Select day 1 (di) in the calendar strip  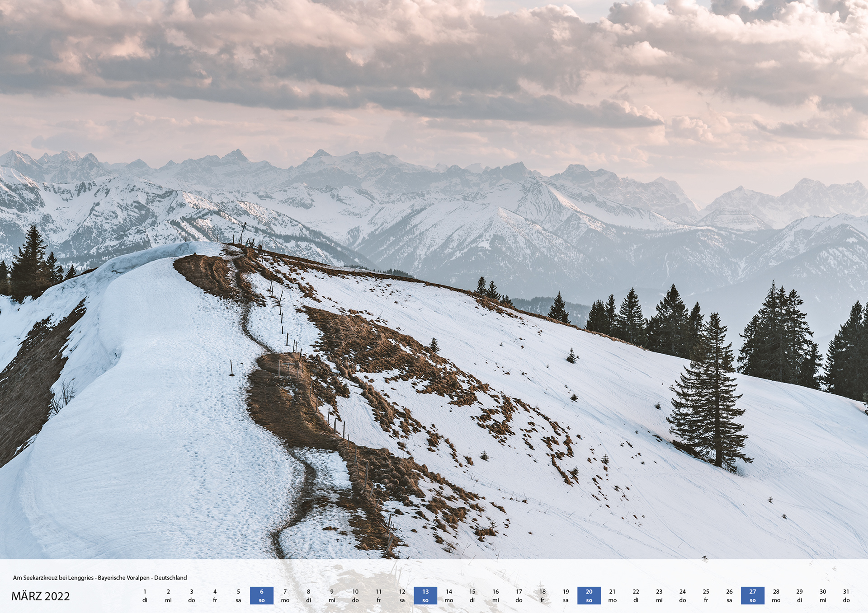tap(145, 596)
